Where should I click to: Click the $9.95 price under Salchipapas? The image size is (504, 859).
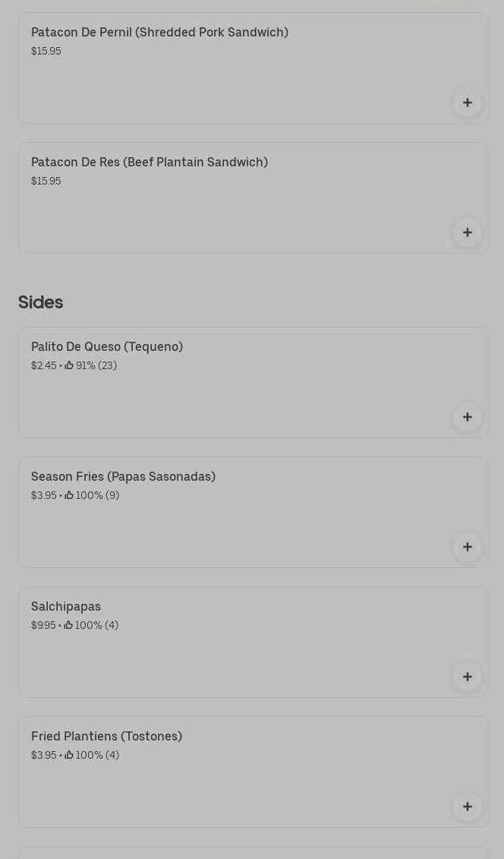point(43,626)
